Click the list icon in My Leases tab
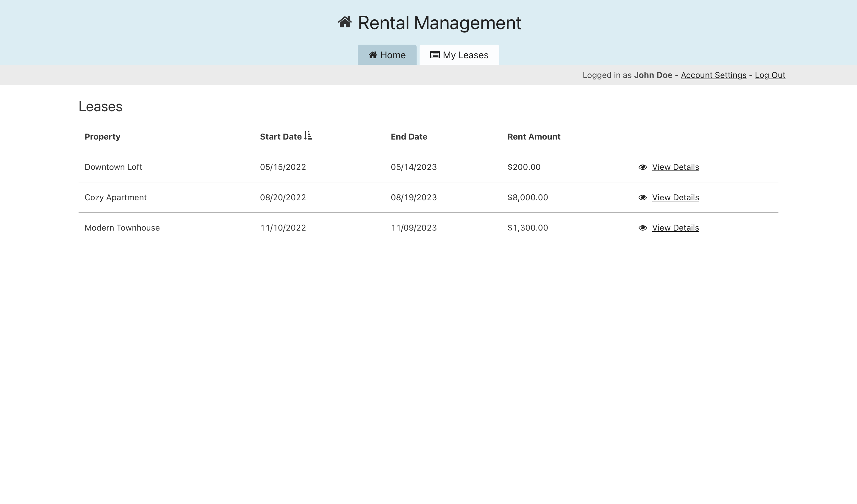857x504 pixels. point(435,55)
